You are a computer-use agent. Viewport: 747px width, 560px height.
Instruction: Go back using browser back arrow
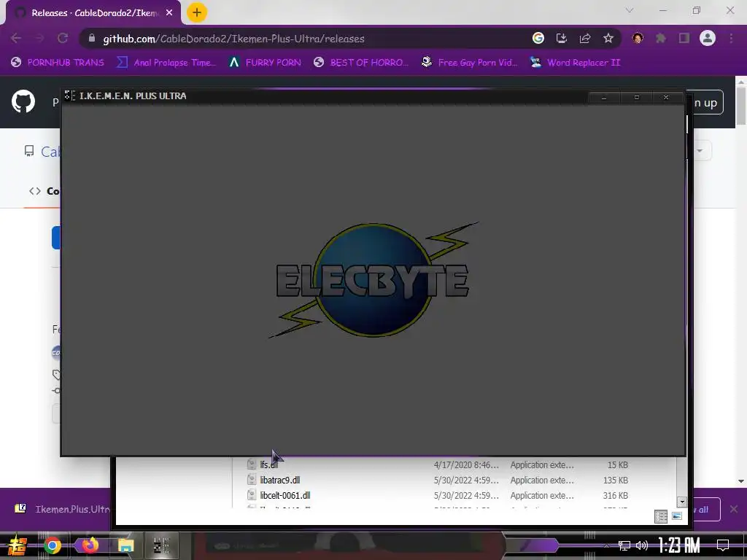click(x=16, y=38)
